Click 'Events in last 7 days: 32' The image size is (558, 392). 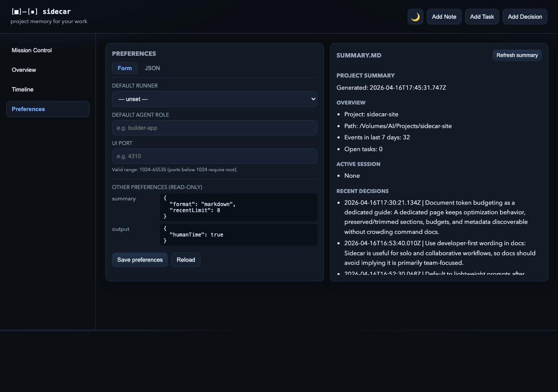(377, 138)
